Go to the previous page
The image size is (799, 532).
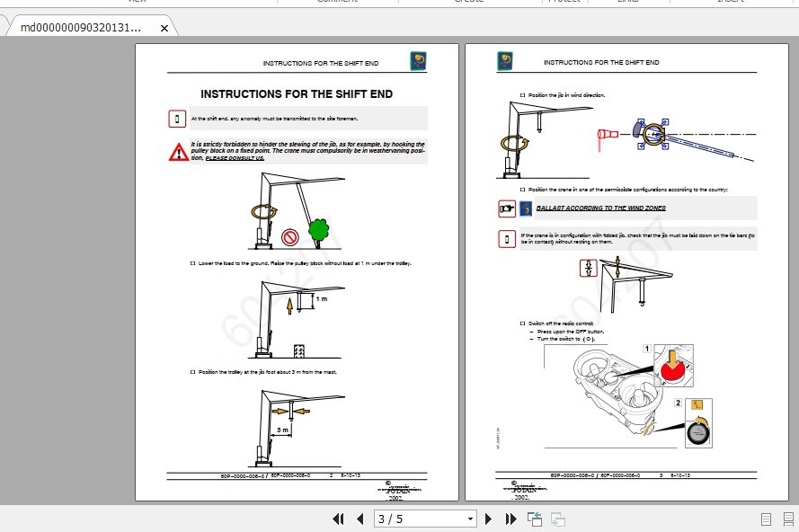[x=360, y=519]
